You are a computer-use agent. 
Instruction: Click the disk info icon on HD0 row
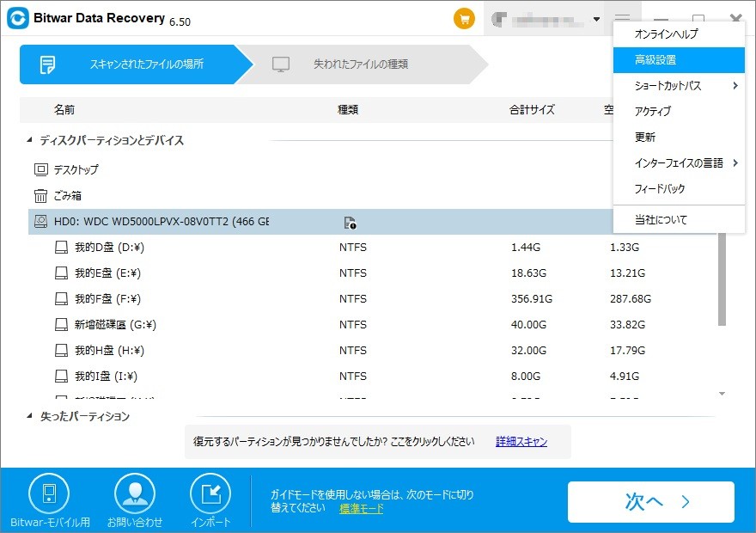(x=350, y=223)
